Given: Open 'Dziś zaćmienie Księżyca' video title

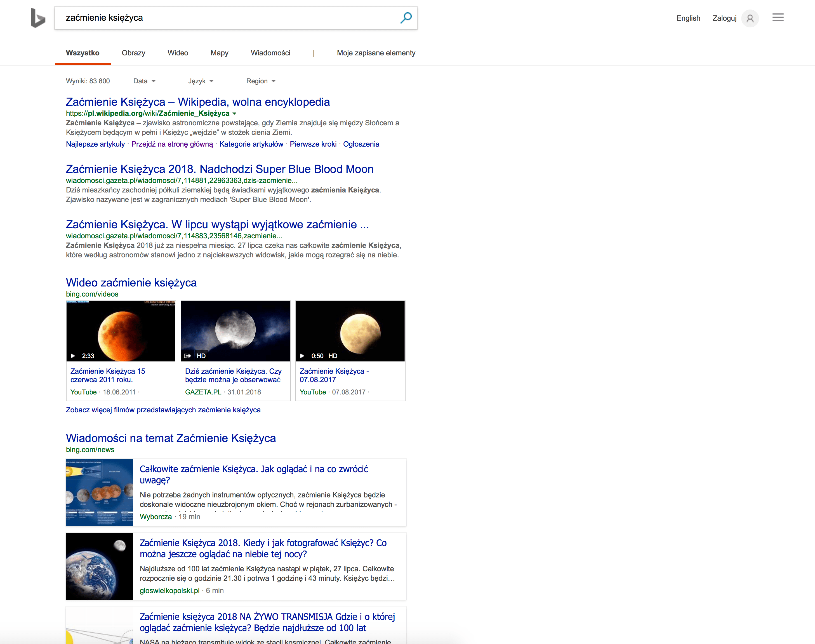Looking at the screenshot, I should click(233, 375).
